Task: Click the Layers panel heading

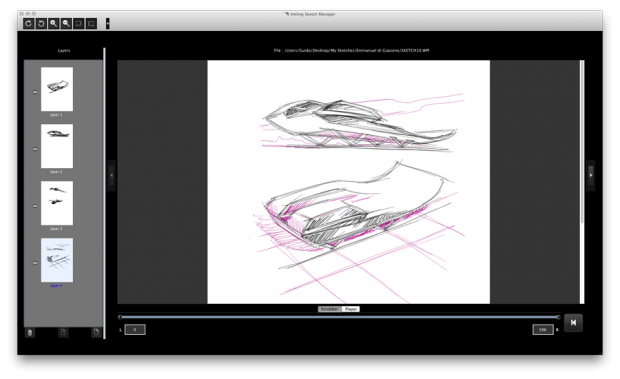Action: click(x=64, y=51)
